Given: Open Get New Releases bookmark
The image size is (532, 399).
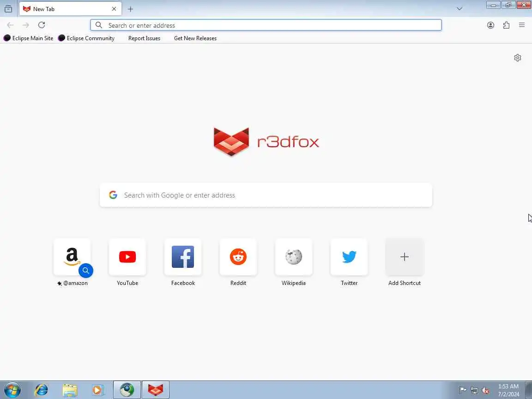Looking at the screenshot, I should tap(195, 38).
